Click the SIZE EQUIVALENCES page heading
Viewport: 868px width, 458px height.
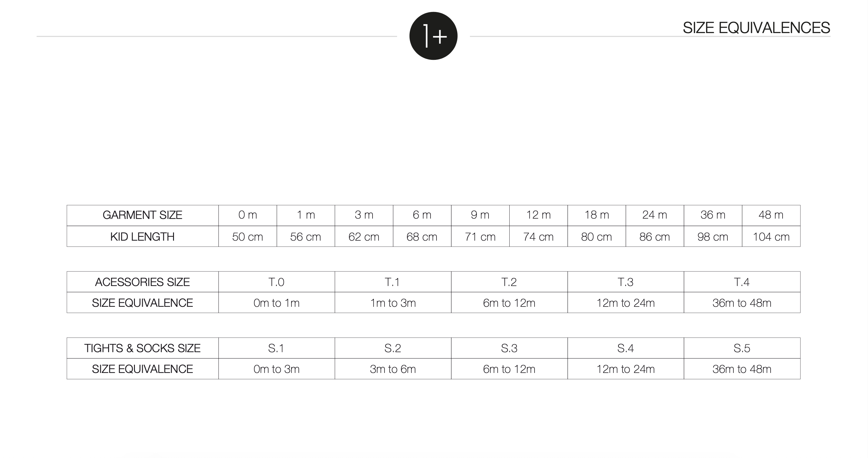coord(756,28)
